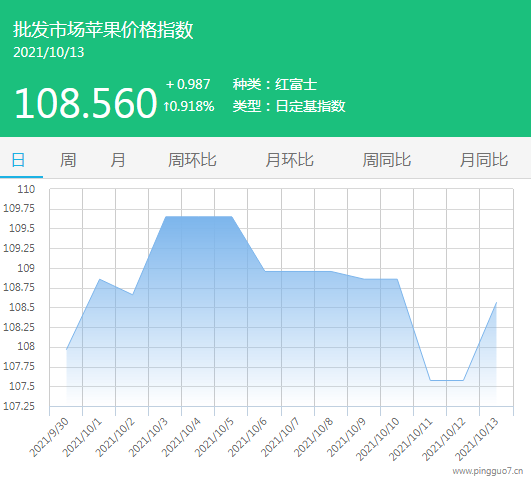Select the 日 daily tab

[x=18, y=160]
